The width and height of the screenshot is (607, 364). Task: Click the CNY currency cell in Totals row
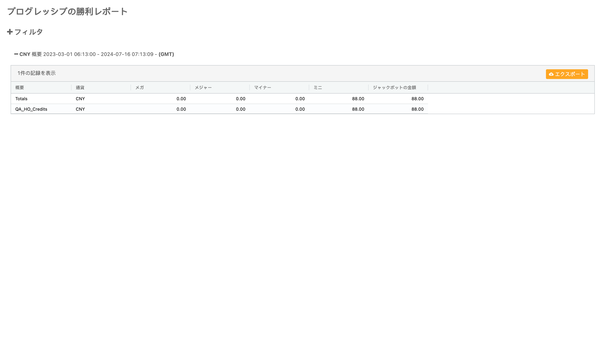coord(80,99)
